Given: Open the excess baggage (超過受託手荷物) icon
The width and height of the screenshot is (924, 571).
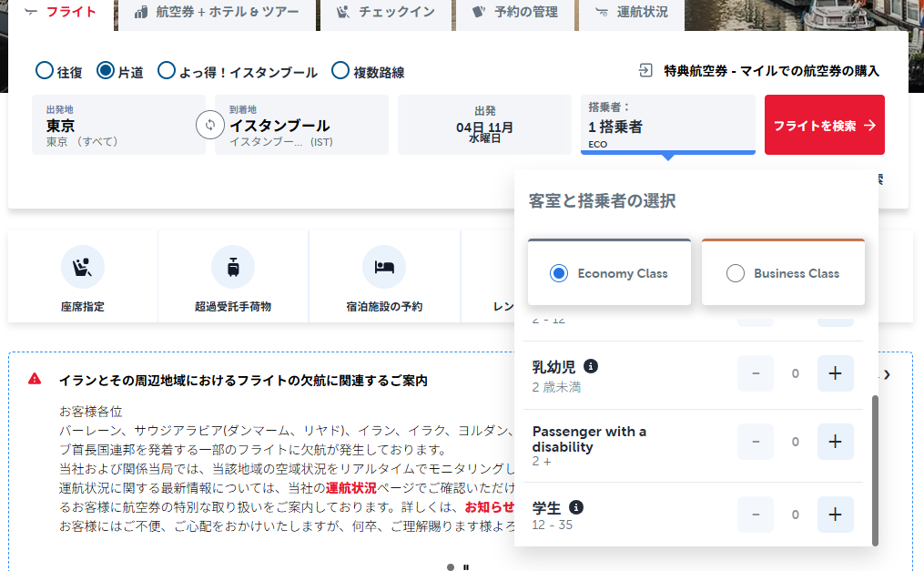Looking at the screenshot, I should tap(233, 267).
